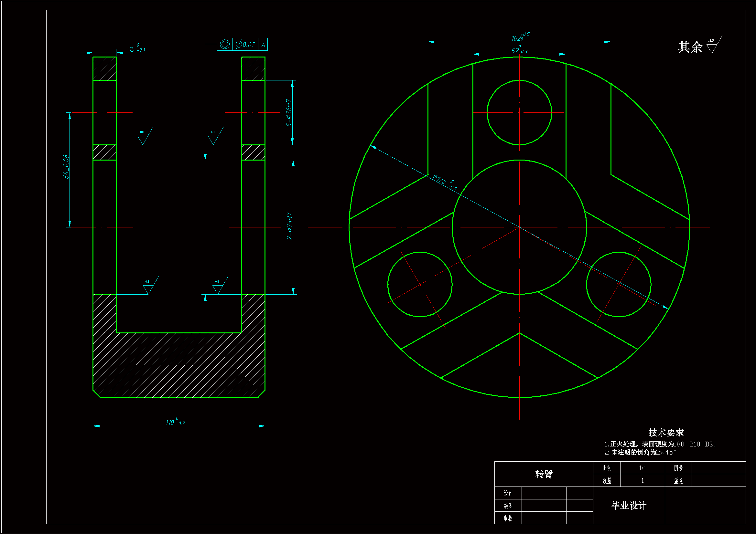Click the 2-Ø75H7 dimension label

coord(289,226)
